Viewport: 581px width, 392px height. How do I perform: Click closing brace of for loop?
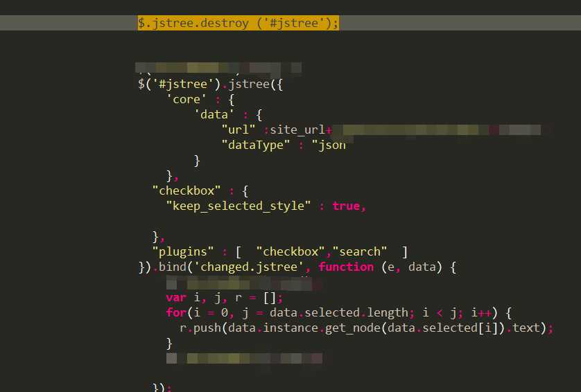tap(169, 344)
